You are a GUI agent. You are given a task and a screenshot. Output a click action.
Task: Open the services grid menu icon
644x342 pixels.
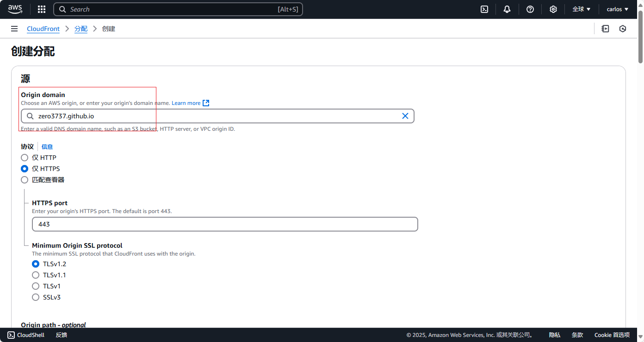click(x=42, y=9)
